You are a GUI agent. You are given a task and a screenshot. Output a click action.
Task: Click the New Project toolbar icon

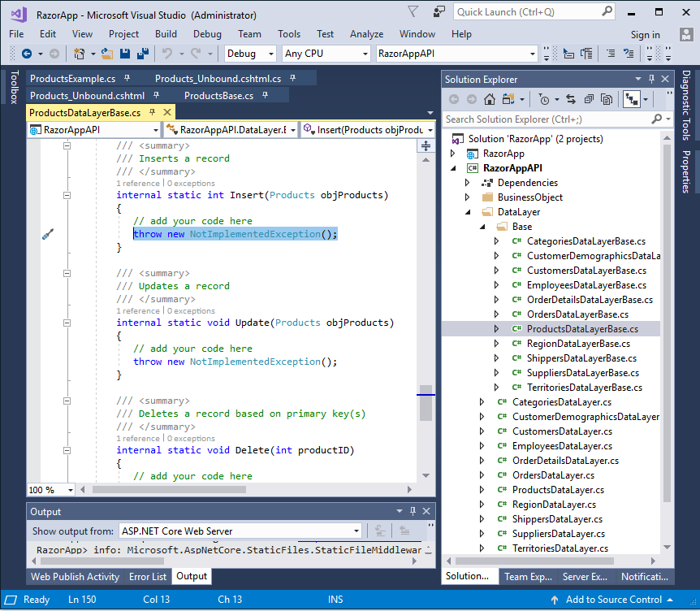[x=79, y=54]
